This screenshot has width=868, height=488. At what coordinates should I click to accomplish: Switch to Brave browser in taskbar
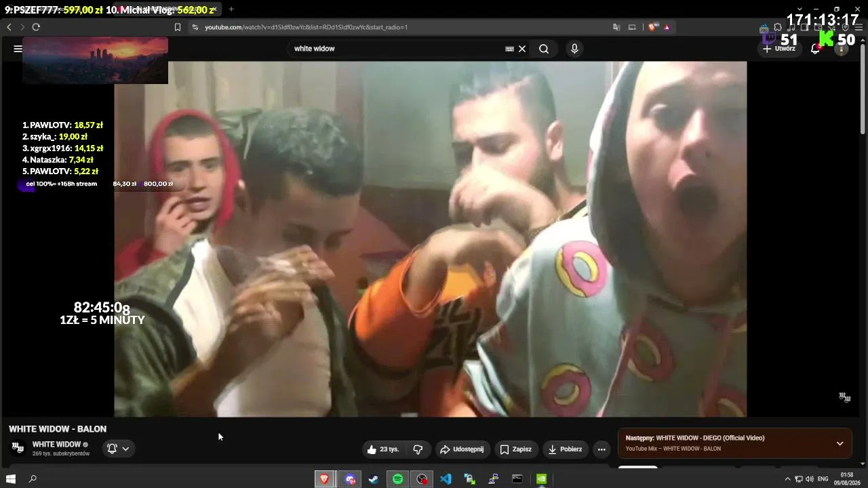tap(325, 479)
